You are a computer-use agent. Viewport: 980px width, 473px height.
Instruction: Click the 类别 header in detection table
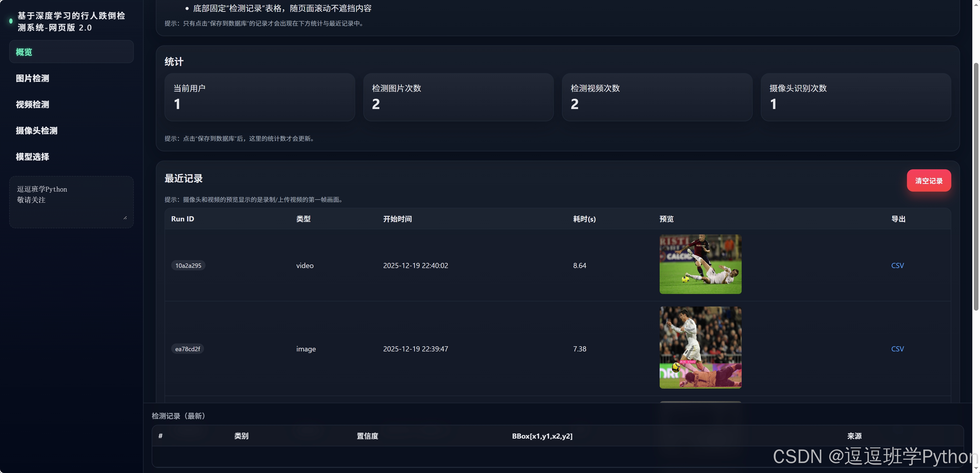coord(241,436)
